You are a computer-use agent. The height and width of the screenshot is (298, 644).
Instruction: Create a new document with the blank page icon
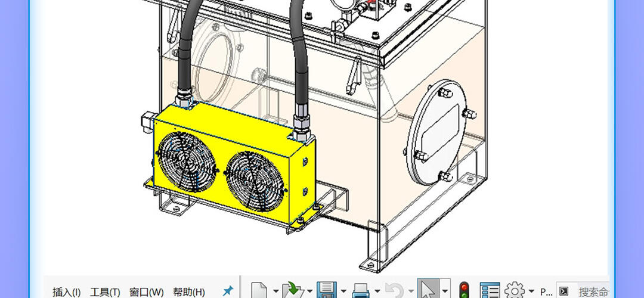tap(259, 291)
